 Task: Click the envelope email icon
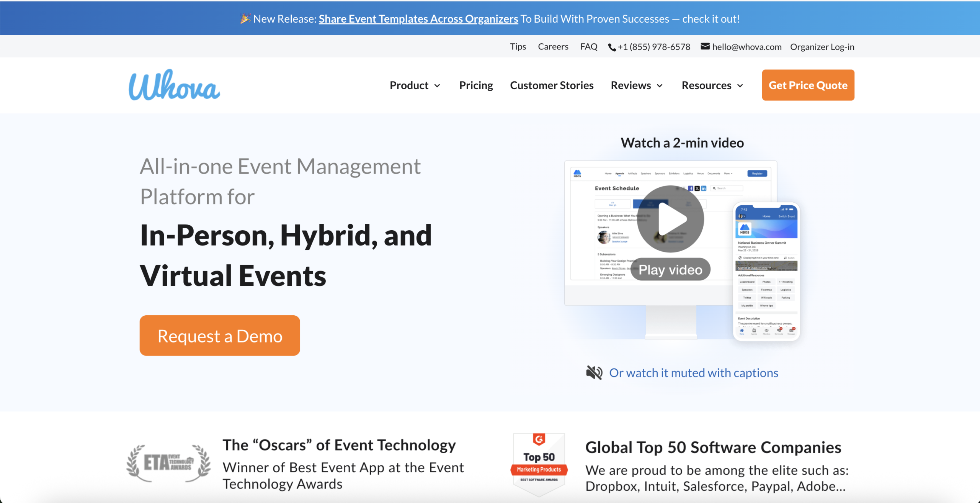click(x=705, y=46)
